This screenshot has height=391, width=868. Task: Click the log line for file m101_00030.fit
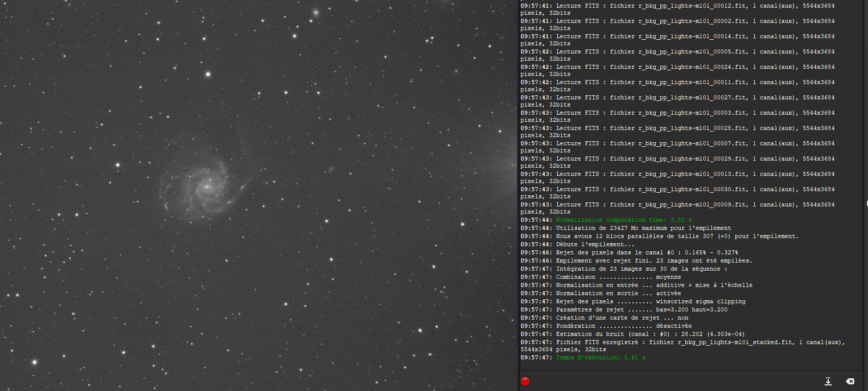(678, 193)
